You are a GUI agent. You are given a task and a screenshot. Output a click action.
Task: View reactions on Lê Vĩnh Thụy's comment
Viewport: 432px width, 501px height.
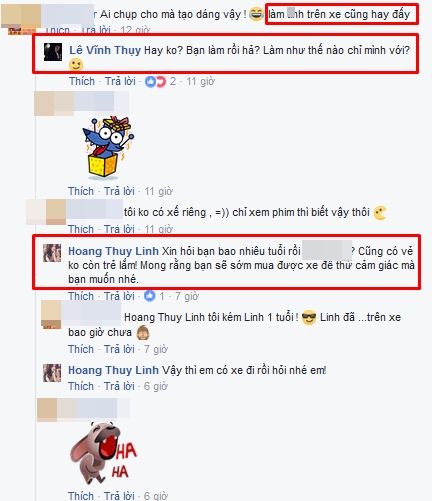click(x=155, y=81)
